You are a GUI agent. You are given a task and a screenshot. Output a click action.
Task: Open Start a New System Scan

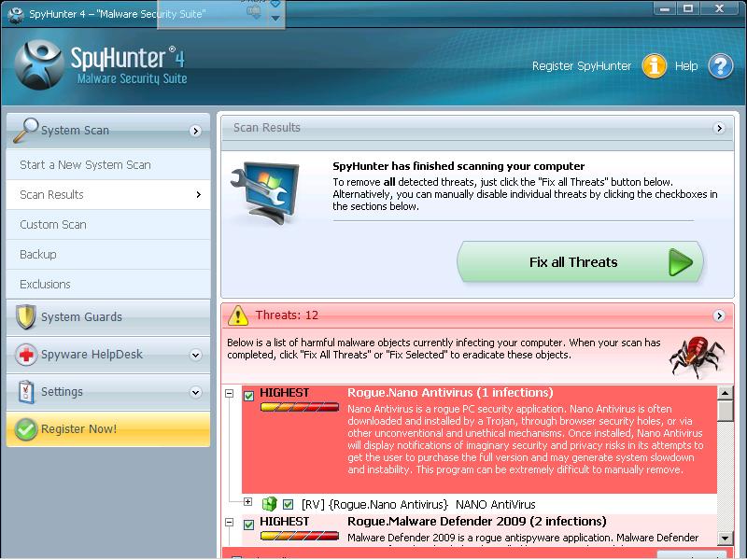point(85,165)
